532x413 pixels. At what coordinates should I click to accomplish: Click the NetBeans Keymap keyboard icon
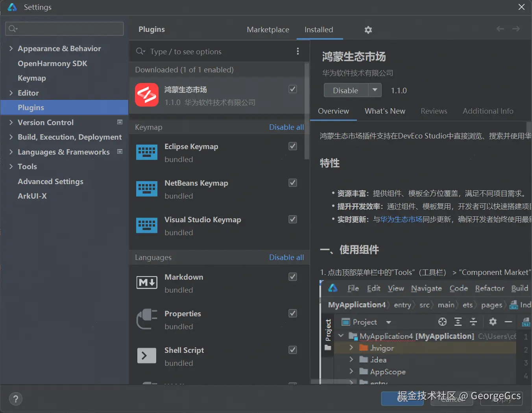[147, 189]
